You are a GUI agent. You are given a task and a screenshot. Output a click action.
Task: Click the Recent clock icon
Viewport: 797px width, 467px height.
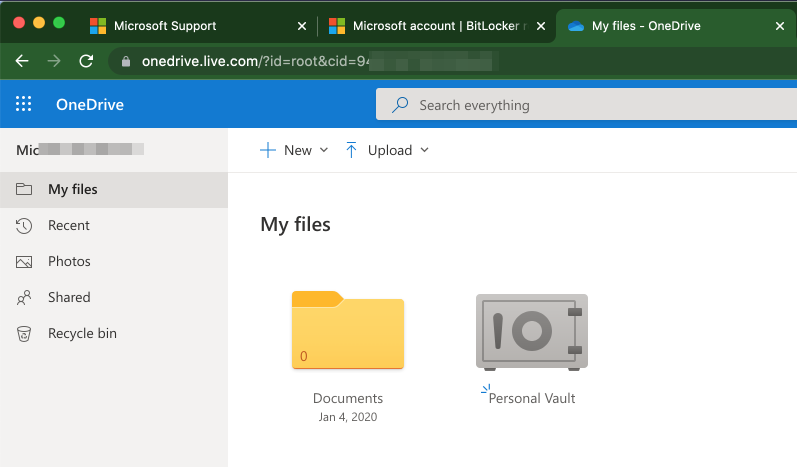click(24, 226)
